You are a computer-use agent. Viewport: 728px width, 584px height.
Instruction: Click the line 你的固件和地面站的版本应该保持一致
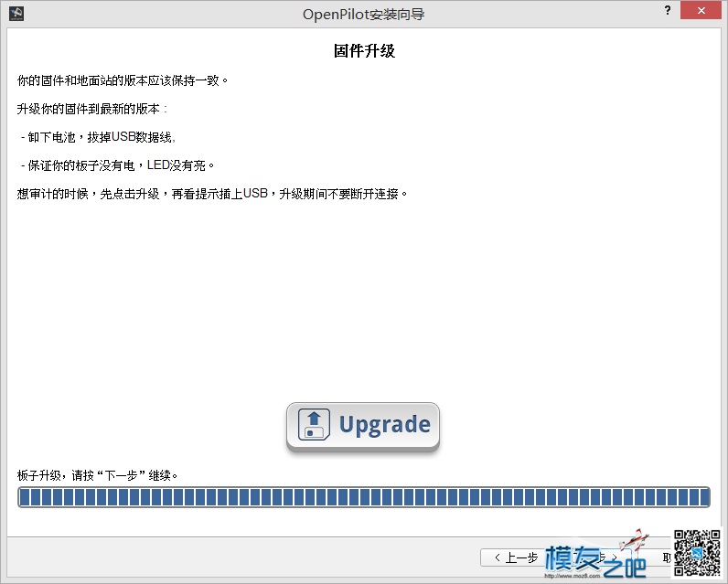coord(123,80)
